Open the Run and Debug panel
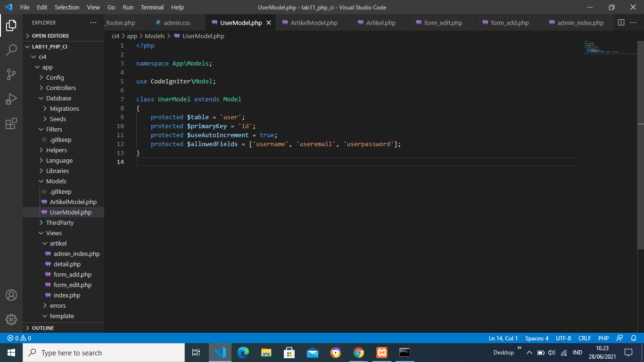644x362 pixels. pyautogui.click(x=11, y=99)
